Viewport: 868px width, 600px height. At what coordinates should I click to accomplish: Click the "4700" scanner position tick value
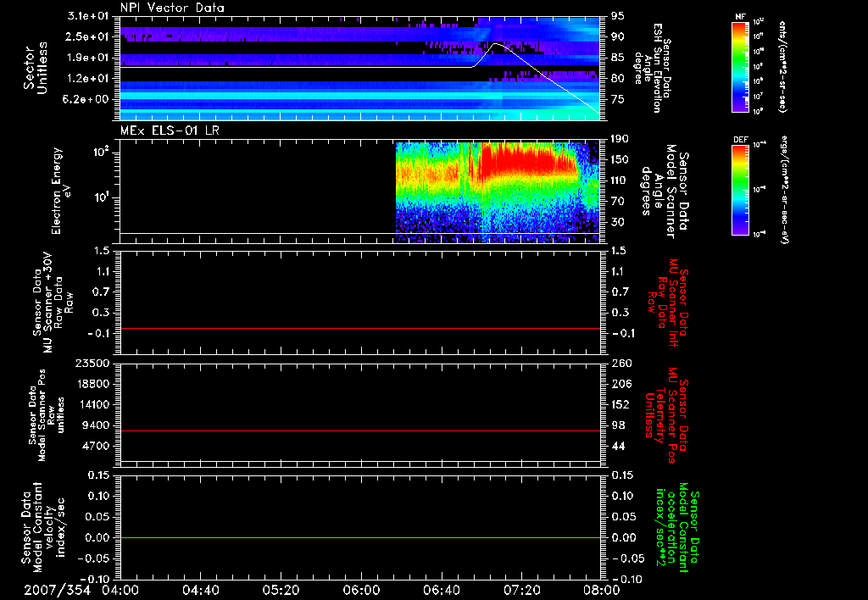click(x=95, y=446)
